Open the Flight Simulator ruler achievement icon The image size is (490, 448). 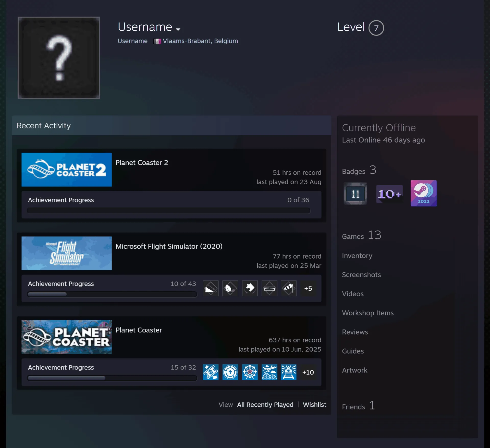point(269,288)
